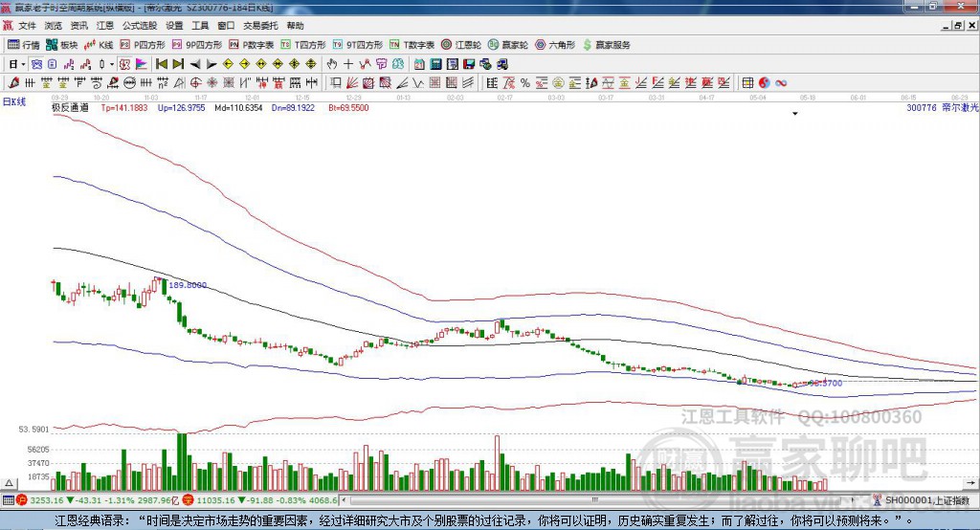Open the calculator icon
Viewport: 980px width, 530px height.
click(435, 64)
